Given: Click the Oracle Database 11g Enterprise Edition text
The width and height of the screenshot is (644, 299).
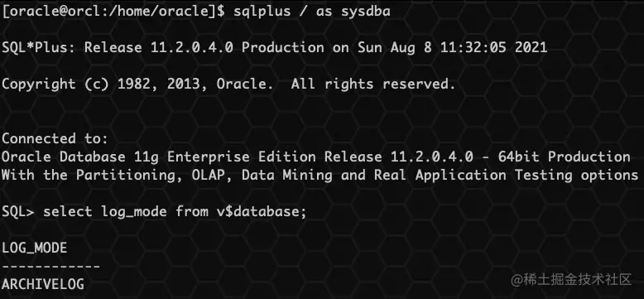Looking at the screenshot, I should click(159, 157).
